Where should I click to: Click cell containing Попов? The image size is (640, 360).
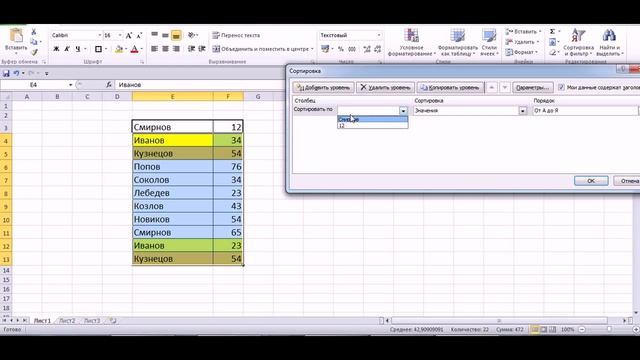[x=172, y=167]
